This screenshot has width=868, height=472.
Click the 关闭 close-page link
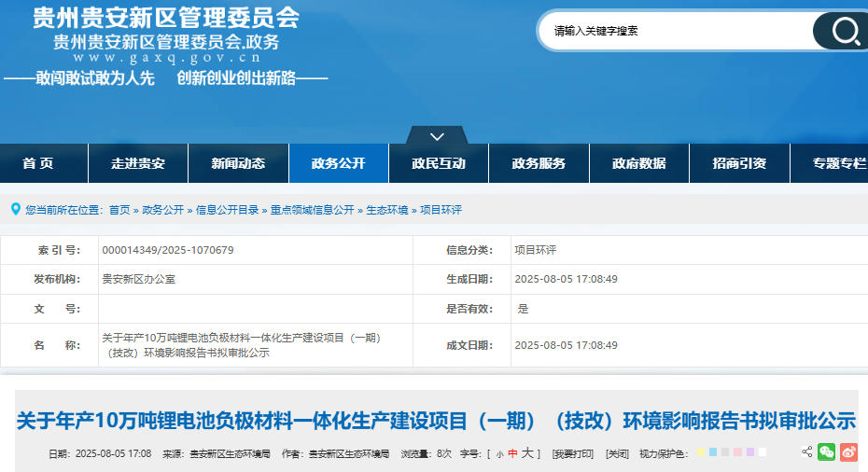coord(617,454)
